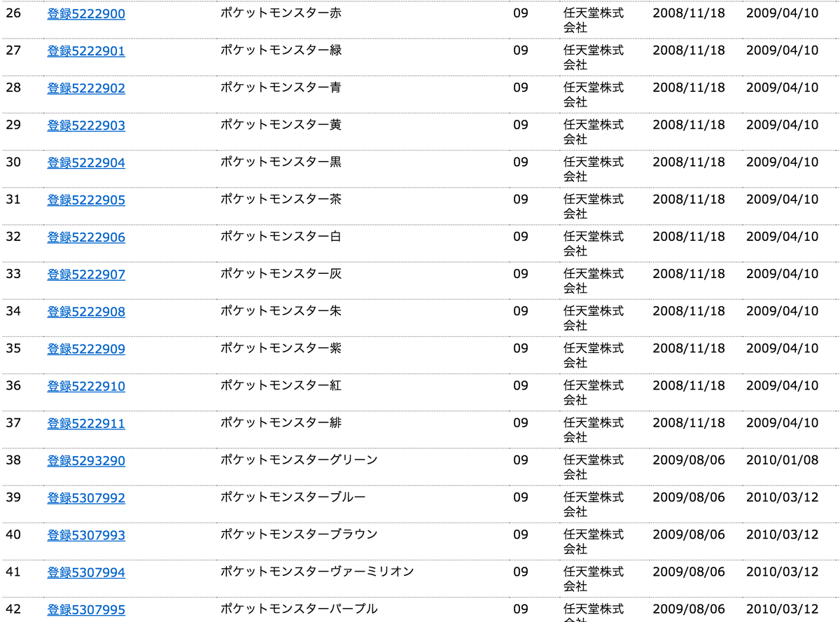
Task: Click filing date 2009/08/06 in row 41
Action: tap(689, 572)
